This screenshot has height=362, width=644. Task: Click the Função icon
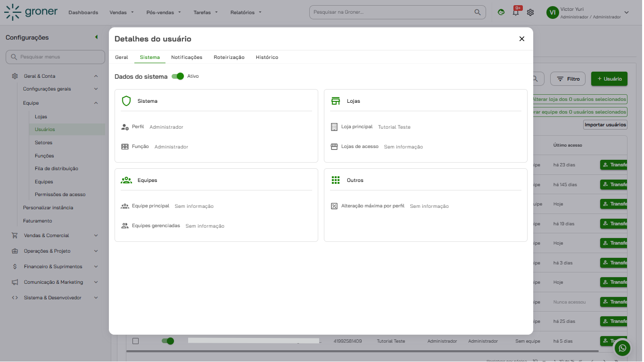(125, 147)
